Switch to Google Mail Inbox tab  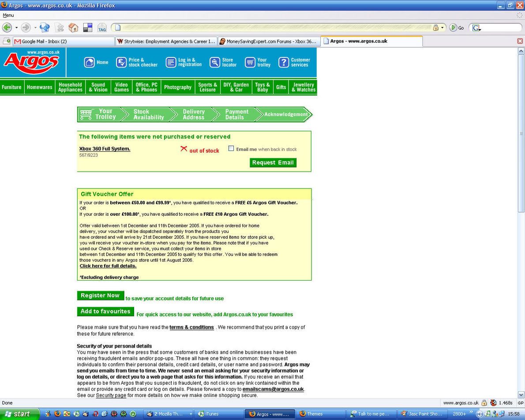63,41
